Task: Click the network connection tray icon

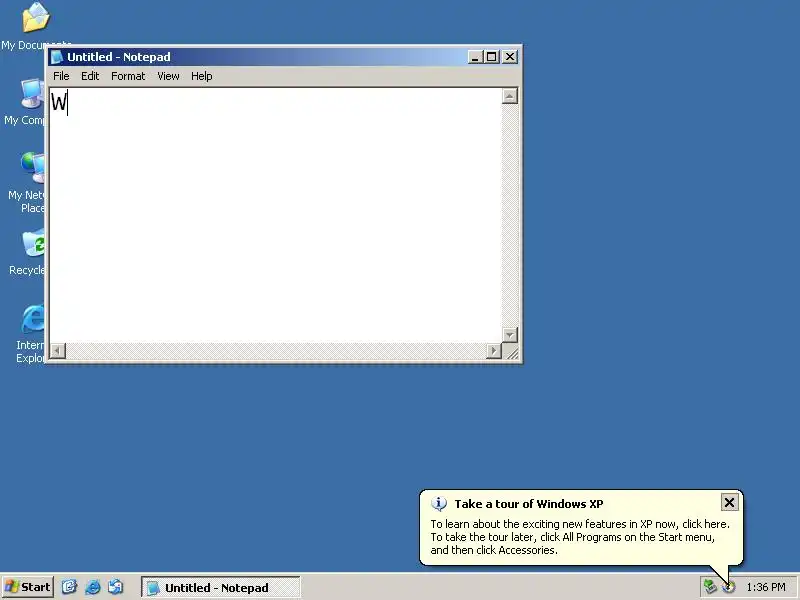Action: point(710,587)
